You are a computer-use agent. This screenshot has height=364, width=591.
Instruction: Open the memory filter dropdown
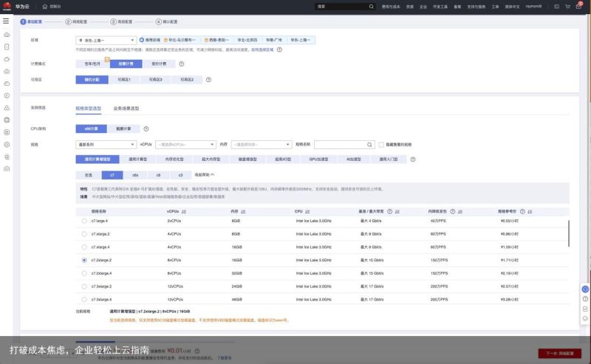click(262, 145)
